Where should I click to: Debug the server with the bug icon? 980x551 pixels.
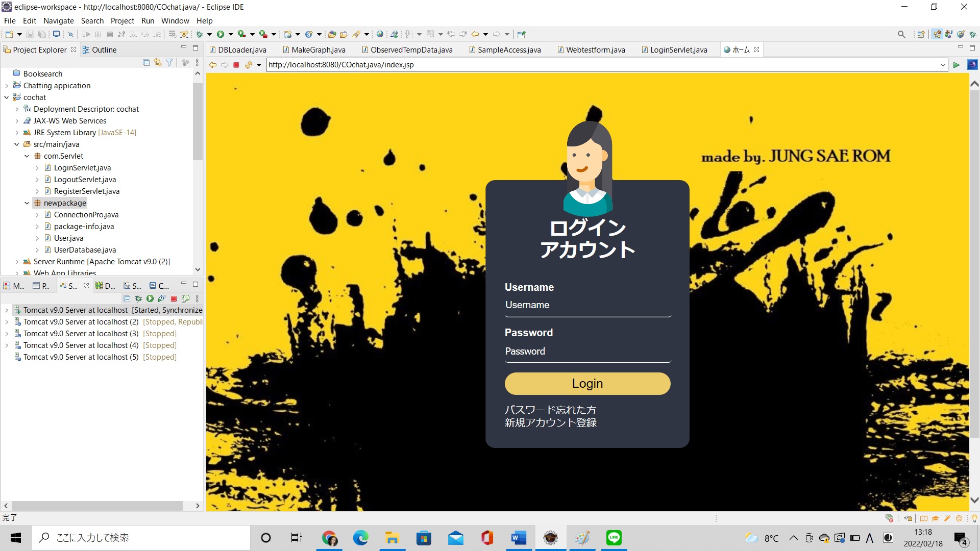point(138,298)
